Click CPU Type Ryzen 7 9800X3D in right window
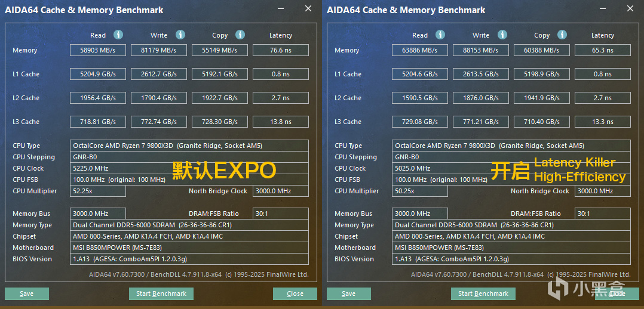 coord(511,146)
